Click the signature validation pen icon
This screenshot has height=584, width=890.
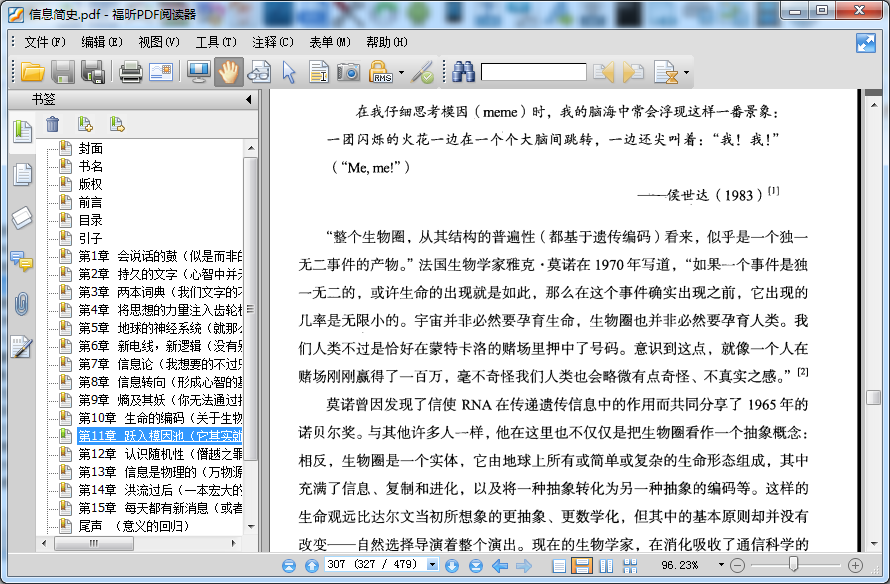click(x=422, y=72)
